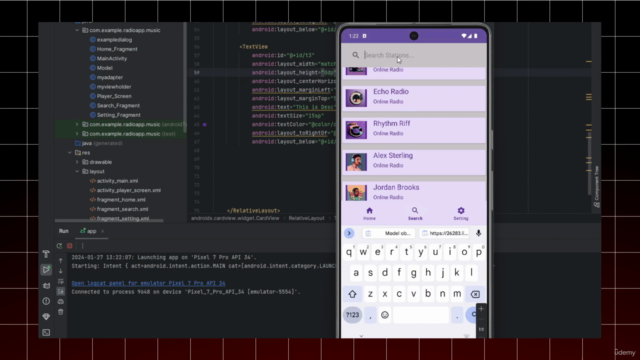640x360 pixels.
Task: Open the Alex Sterling station
Action: click(414, 162)
